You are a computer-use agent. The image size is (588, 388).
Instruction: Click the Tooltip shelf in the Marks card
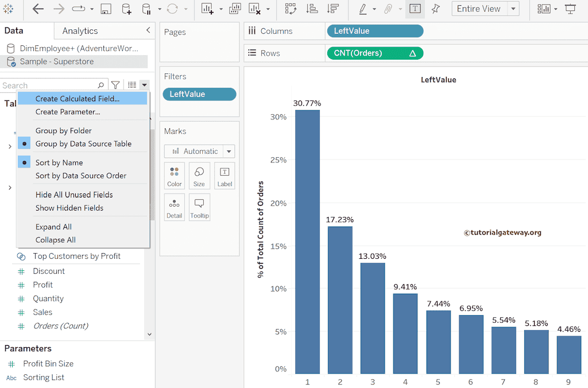coord(199,207)
